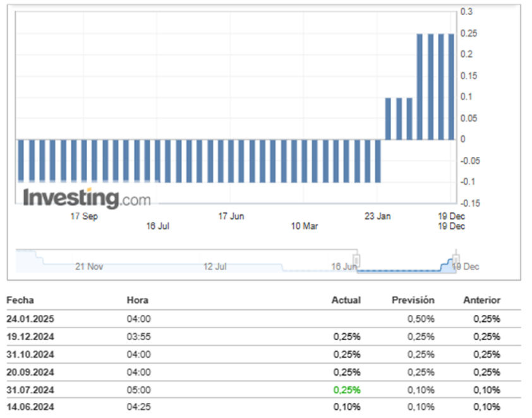
Task: Click the Anterior 0,10% in 31.07.2024 row
Action: (x=487, y=390)
